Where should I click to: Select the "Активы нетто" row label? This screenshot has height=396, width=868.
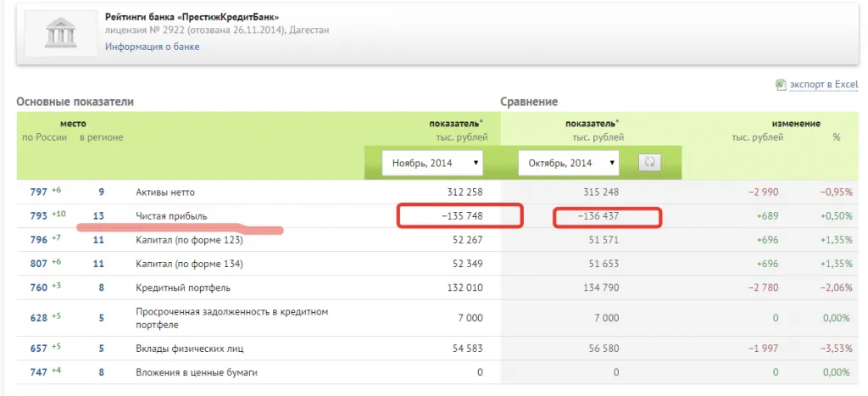point(165,192)
